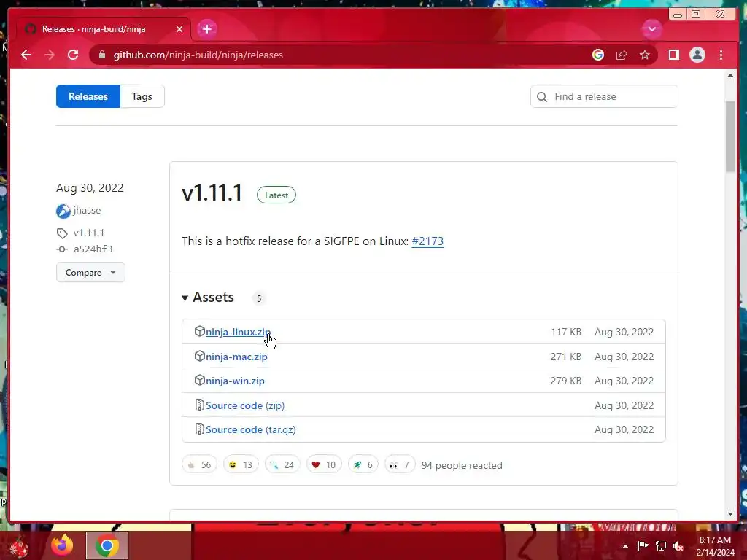Open a new tab with plus button
This screenshot has height=560, width=747.
[206, 29]
